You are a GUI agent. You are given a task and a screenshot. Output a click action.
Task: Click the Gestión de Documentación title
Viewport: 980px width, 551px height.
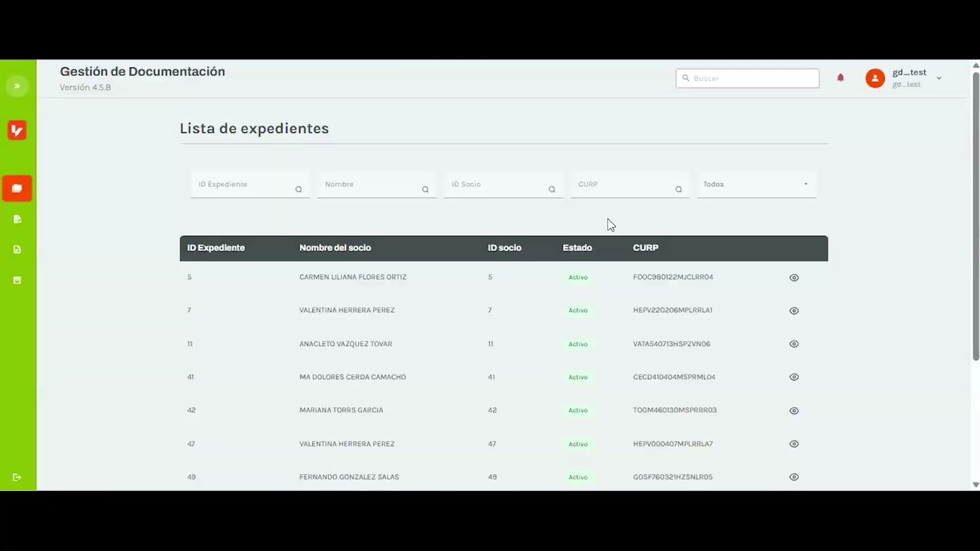point(143,72)
